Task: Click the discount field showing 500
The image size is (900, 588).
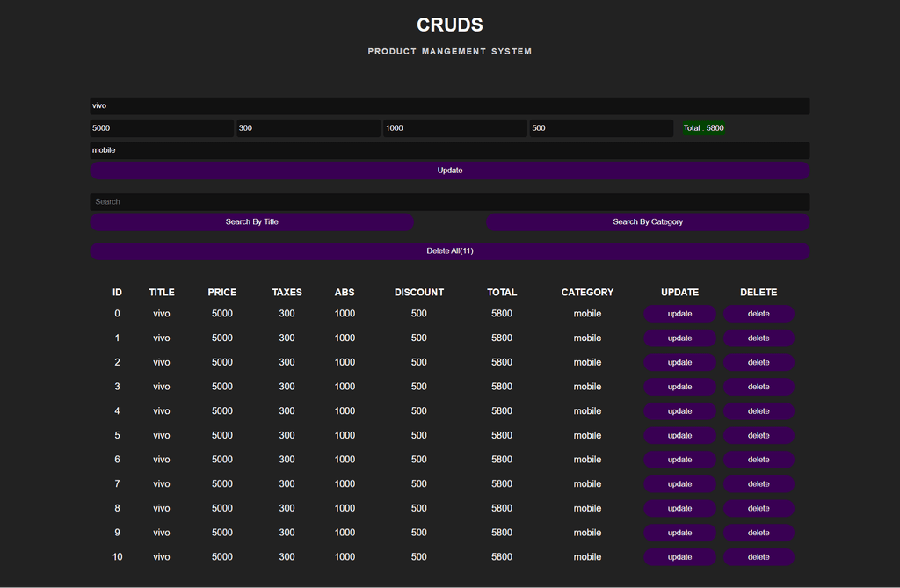Action: pos(601,128)
